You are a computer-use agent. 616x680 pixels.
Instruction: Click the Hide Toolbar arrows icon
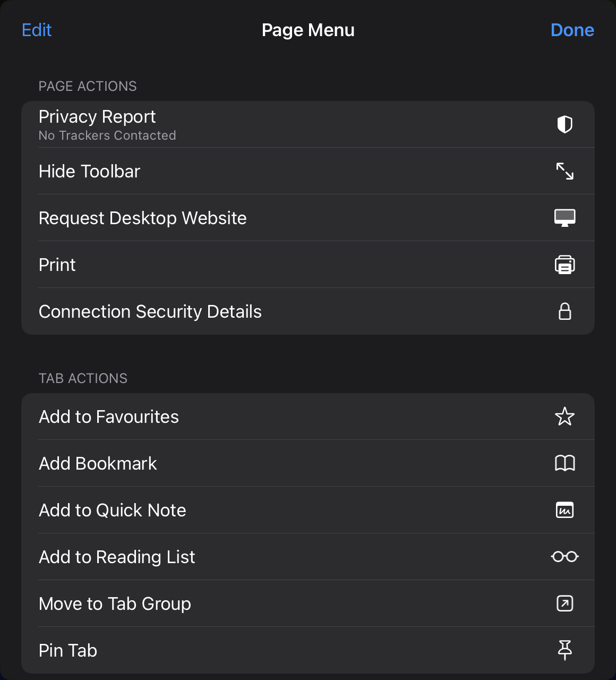coord(564,171)
